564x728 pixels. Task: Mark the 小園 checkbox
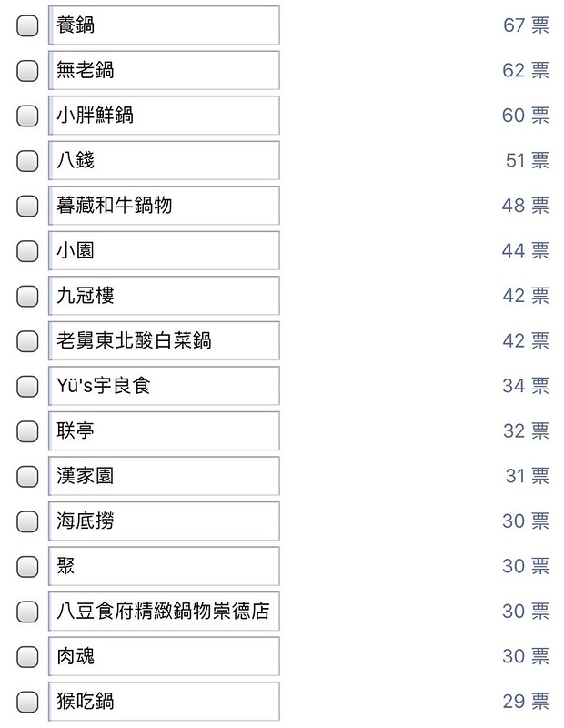27,251
